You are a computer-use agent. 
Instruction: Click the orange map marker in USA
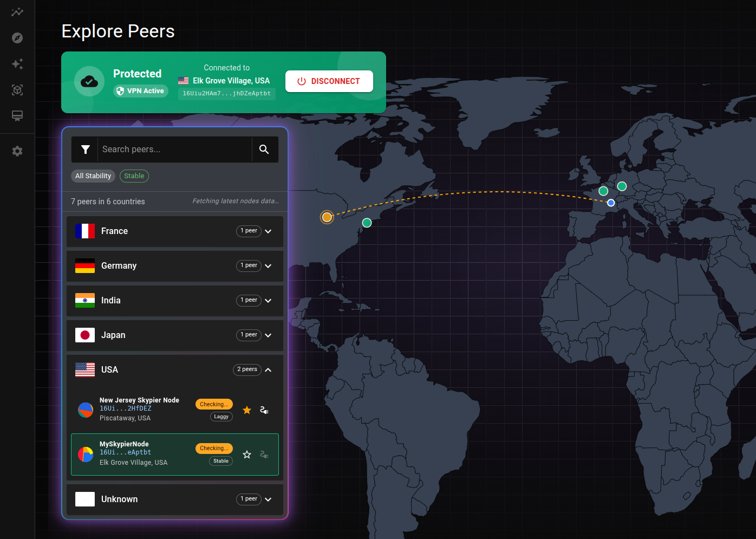[x=327, y=217]
